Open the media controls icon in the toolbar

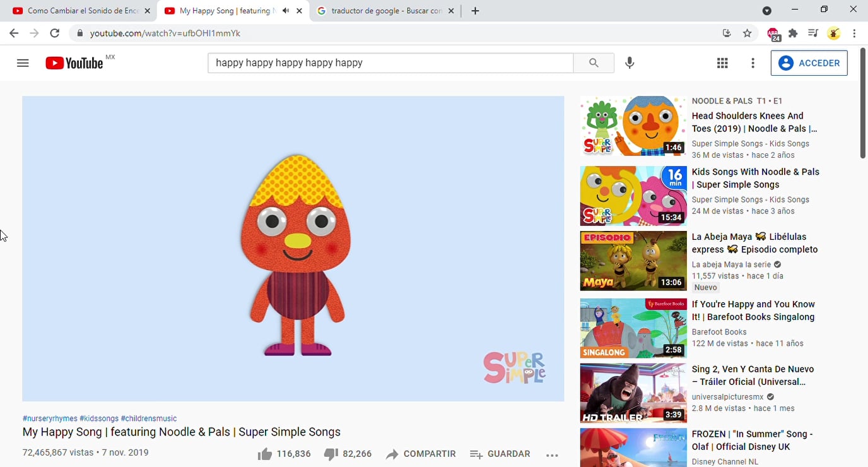[x=812, y=33]
